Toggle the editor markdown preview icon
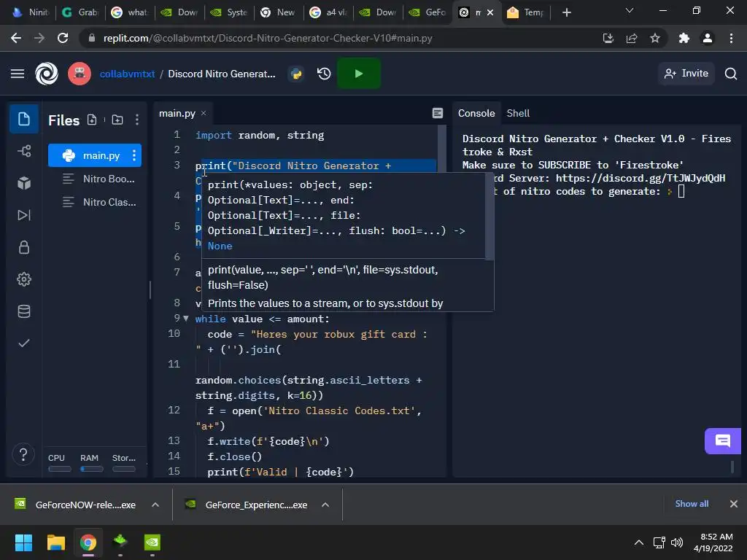 pos(438,113)
